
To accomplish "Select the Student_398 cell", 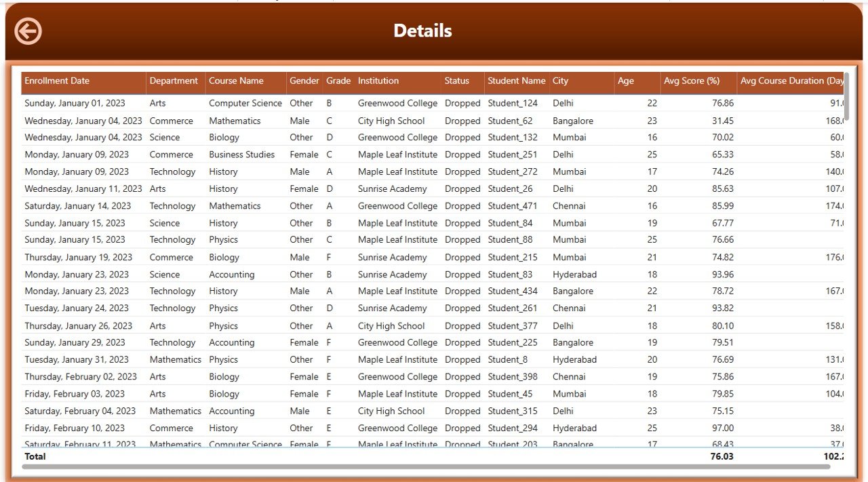I will click(x=513, y=376).
